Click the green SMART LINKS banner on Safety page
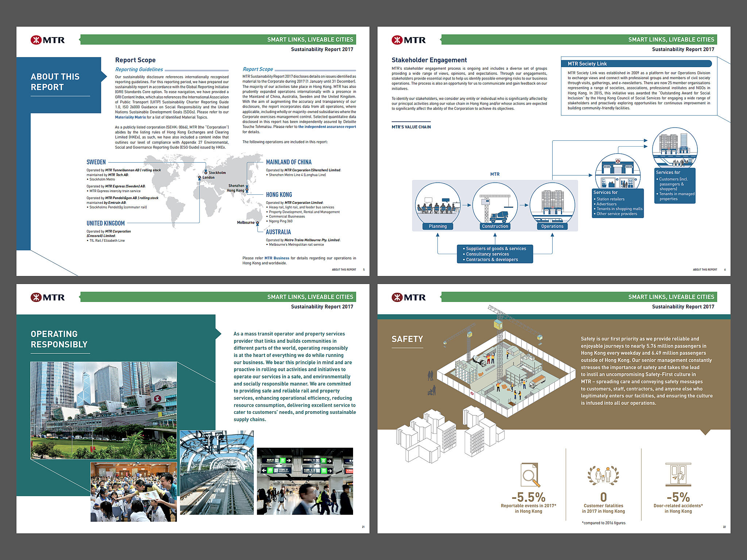747x560 pixels. point(579,297)
